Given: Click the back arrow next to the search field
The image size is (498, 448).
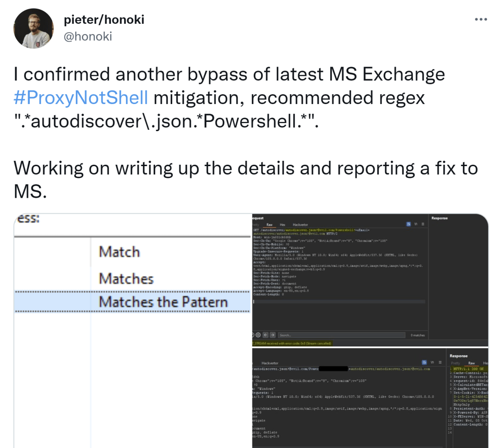Looking at the screenshot, I should [x=266, y=335].
